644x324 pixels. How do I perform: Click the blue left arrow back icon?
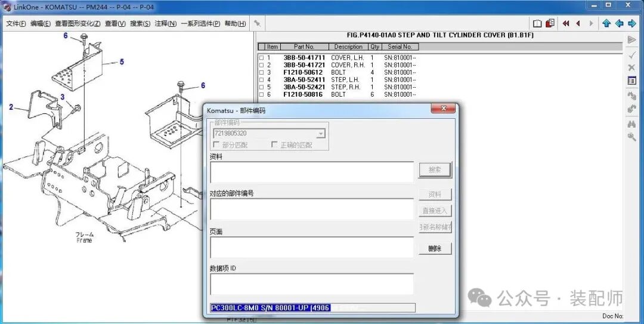[x=620, y=23]
